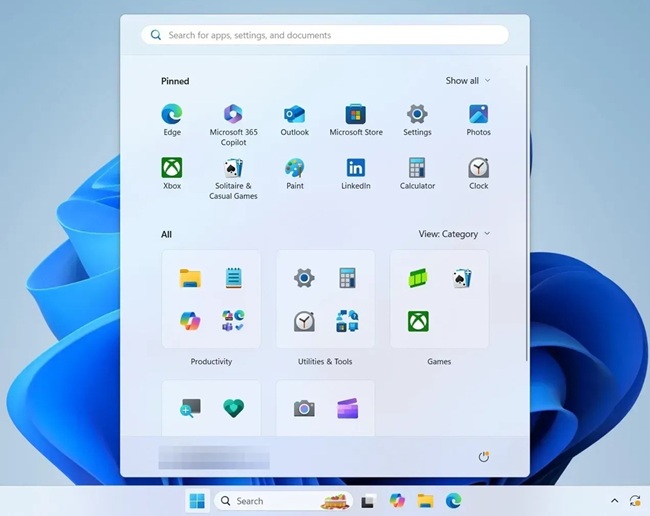Show hidden icons in the system tray

615,501
